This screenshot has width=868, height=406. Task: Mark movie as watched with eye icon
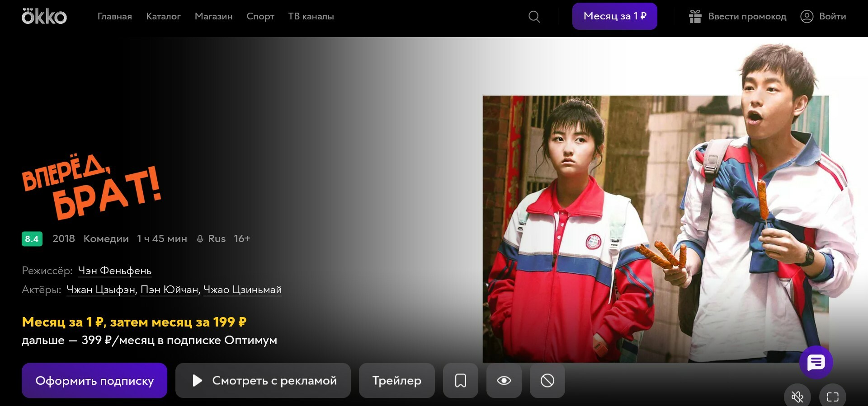tap(504, 381)
